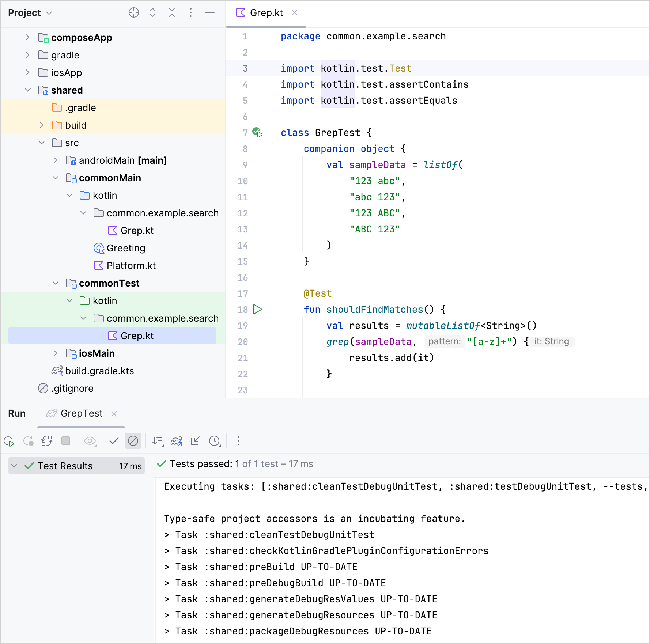Sort test results by duration

point(158,441)
